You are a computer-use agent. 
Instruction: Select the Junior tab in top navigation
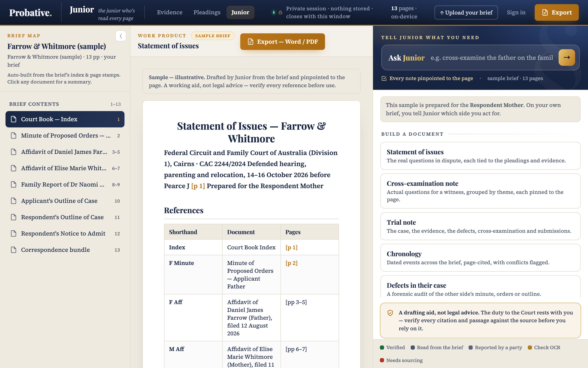[x=240, y=12]
